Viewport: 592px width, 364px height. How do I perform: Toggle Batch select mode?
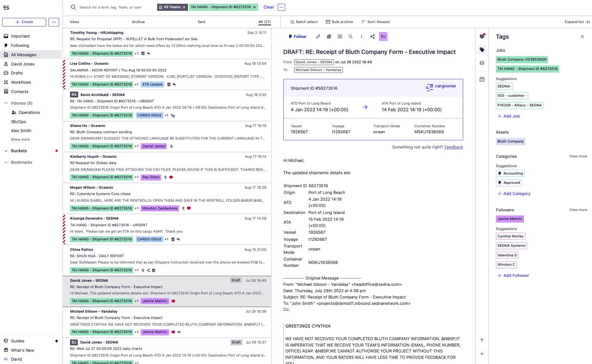tap(304, 22)
